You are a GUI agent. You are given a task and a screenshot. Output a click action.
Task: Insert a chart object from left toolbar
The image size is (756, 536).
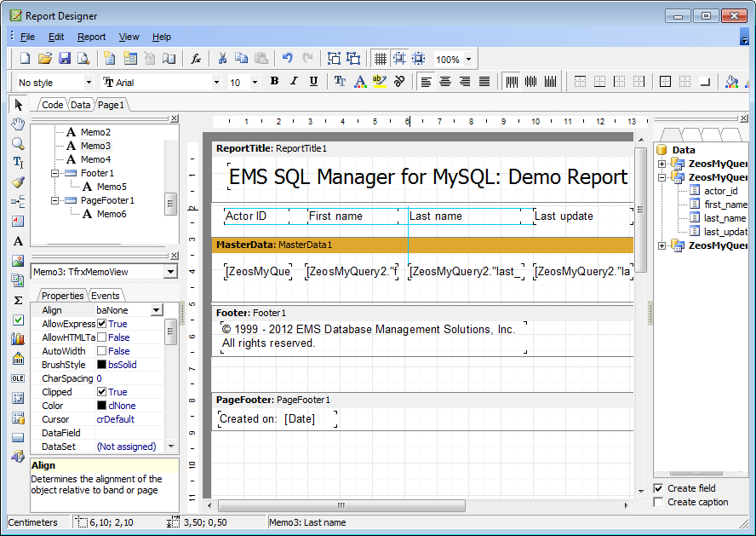pos(18,339)
